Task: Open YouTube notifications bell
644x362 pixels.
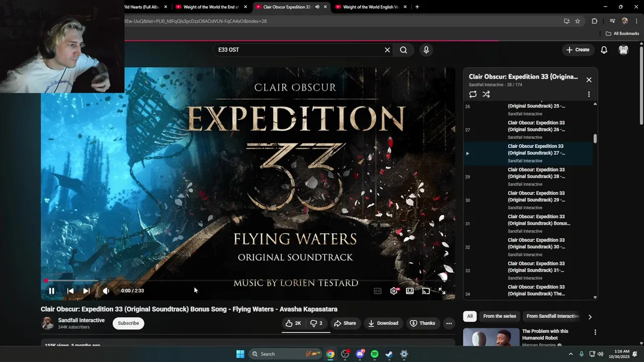Action: [604, 50]
